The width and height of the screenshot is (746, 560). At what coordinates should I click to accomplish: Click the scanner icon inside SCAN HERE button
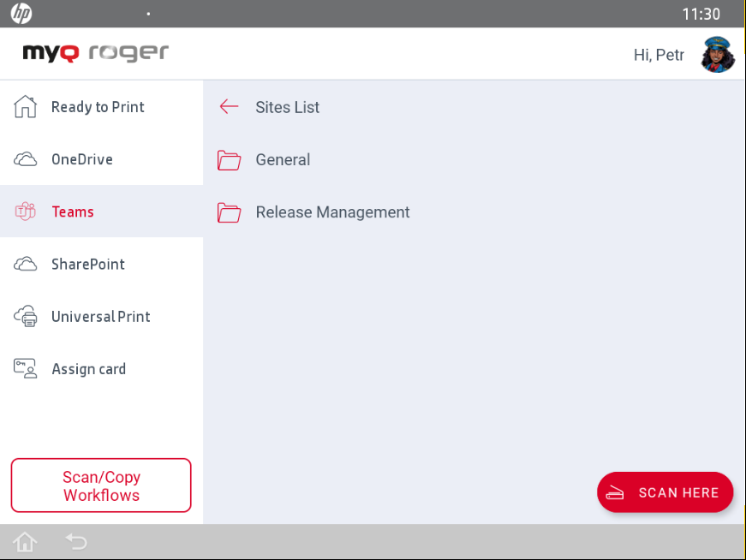pyautogui.click(x=615, y=492)
